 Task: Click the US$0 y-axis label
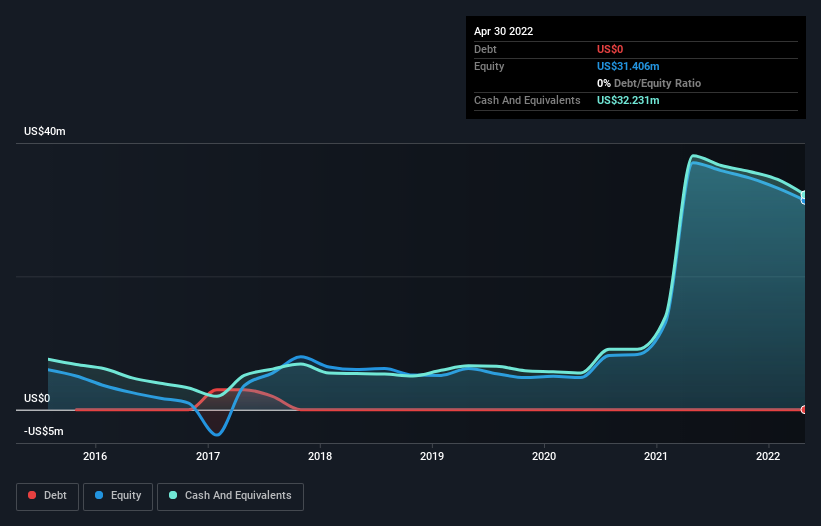pyautogui.click(x=37, y=398)
